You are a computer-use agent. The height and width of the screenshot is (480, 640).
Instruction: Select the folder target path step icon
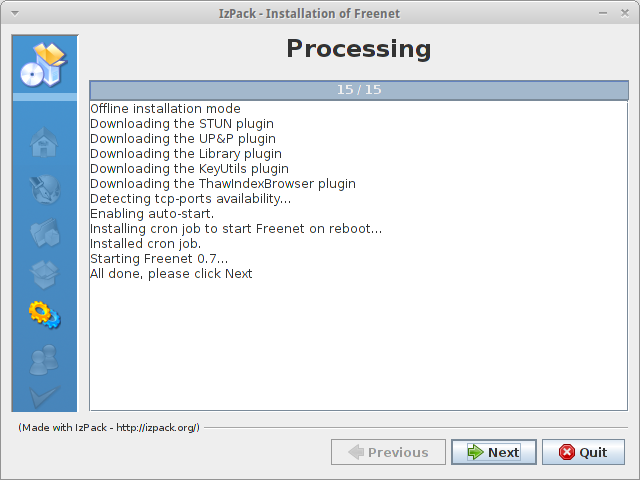point(45,232)
